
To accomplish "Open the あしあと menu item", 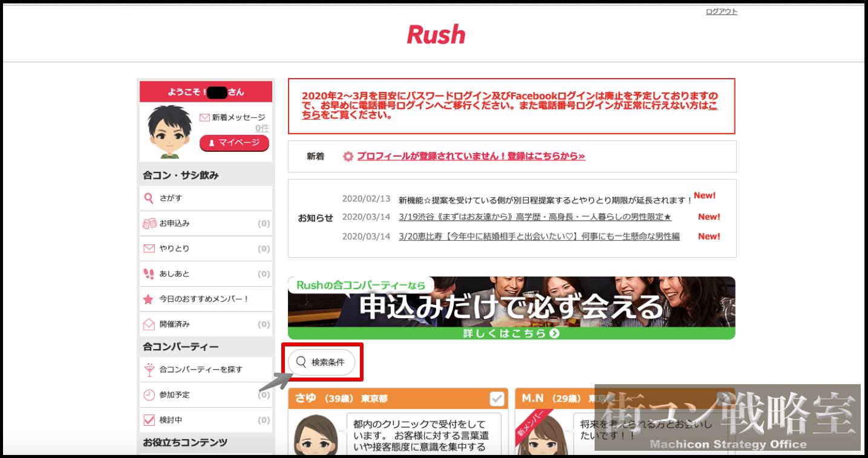I will click(x=206, y=274).
